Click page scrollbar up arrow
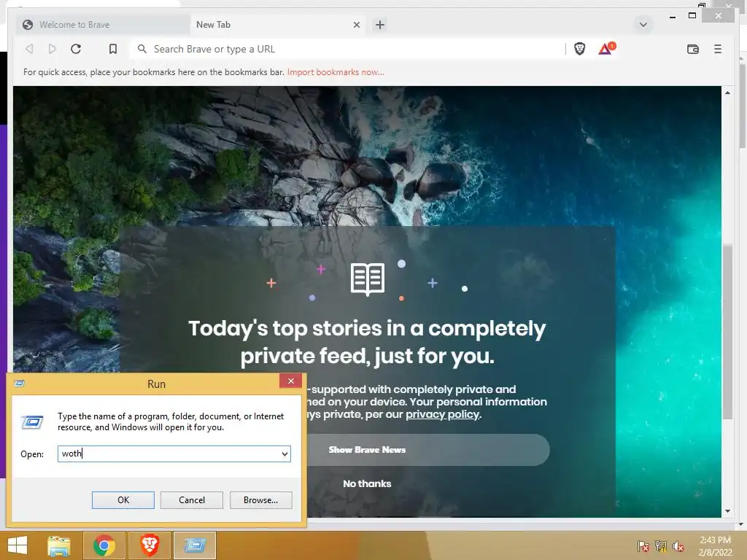Viewport: 747px width, 560px height. pos(727,93)
